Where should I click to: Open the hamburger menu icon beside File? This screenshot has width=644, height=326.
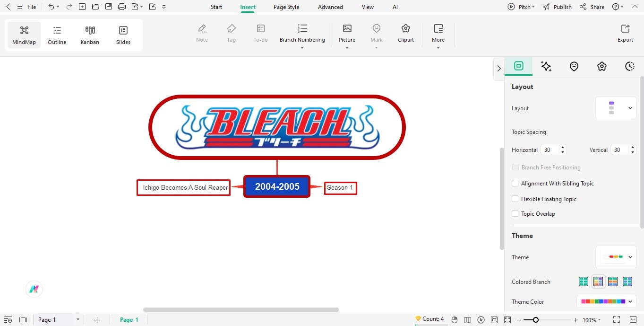click(19, 7)
